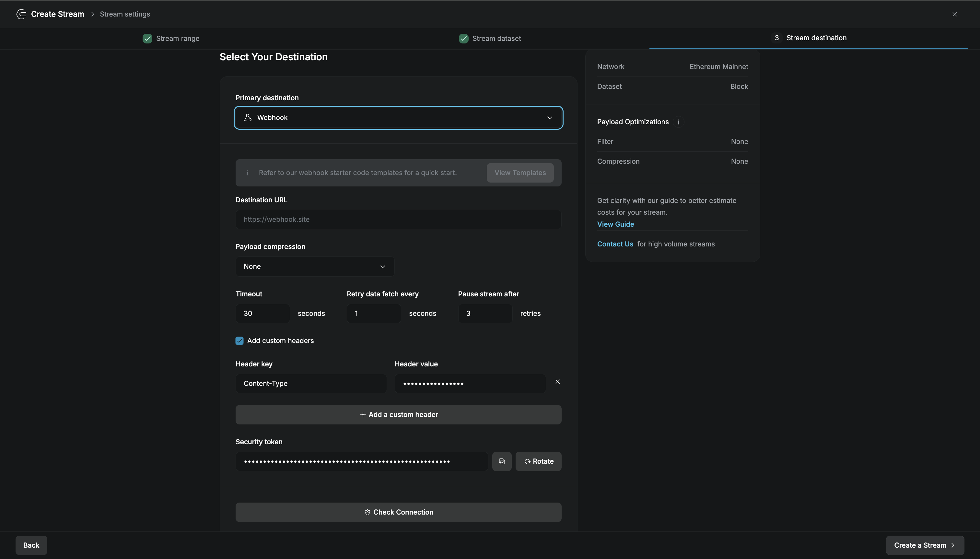The image size is (980, 559).
Task: Click the Stream range green checkmark icon
Action: click(147, 38)
